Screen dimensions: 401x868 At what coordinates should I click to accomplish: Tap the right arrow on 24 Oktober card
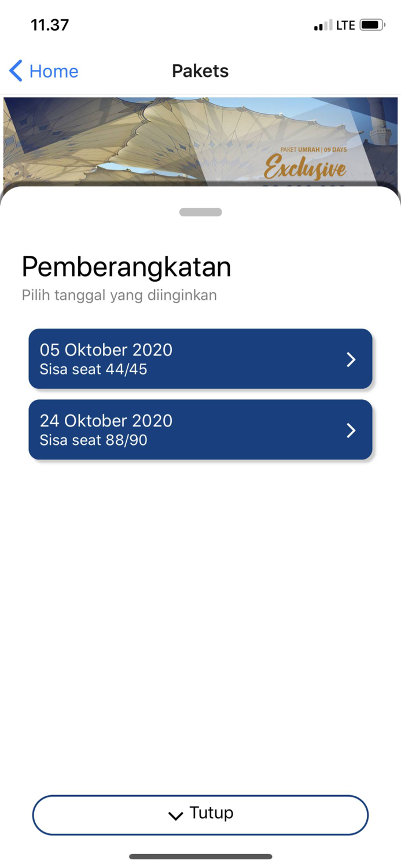351,430
